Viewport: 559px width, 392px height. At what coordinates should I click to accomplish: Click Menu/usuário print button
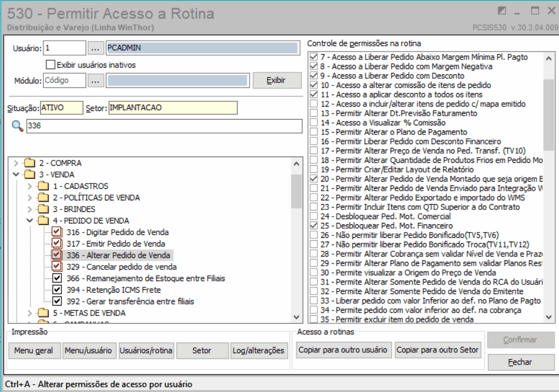tap(88, 351)
